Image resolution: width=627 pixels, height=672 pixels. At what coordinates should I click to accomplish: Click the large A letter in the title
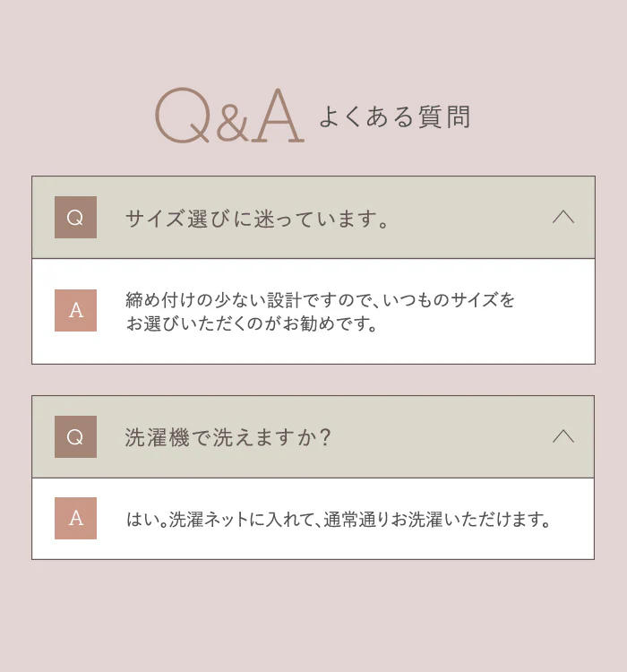click(x=279, y=116)
